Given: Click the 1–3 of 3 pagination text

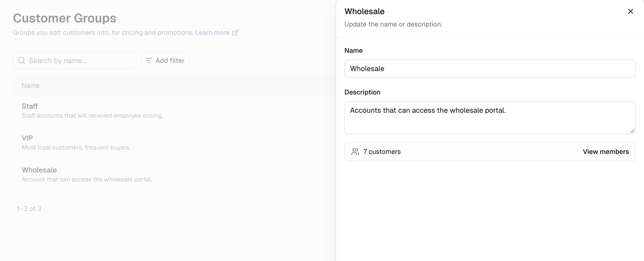Looking at the screenshot, I should click(x=29, y=209).
